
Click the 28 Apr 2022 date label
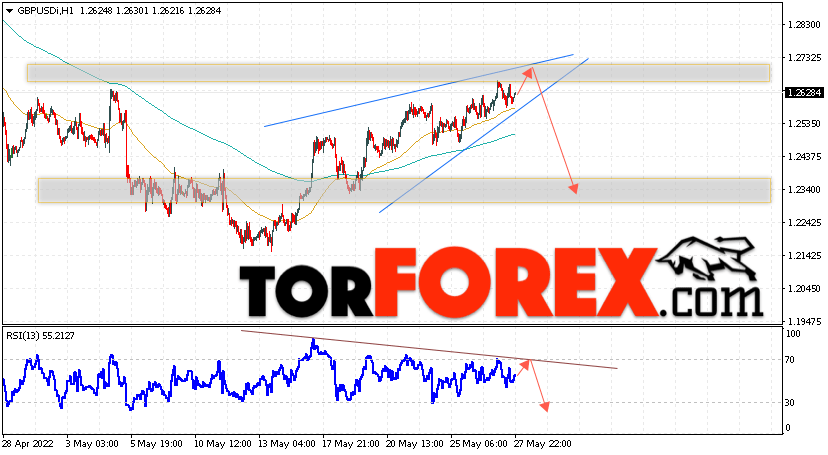click(x=28, y=444)
